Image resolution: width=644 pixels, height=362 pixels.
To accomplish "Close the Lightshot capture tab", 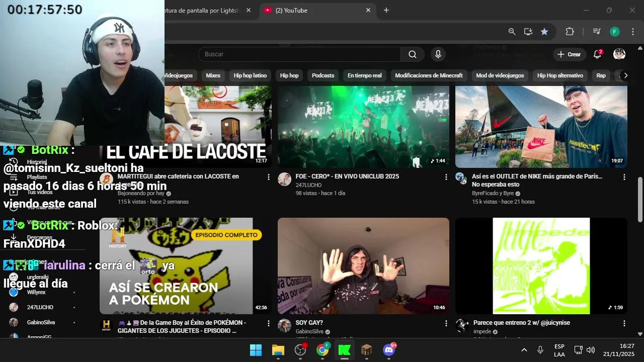I will [x=249, y=10].
